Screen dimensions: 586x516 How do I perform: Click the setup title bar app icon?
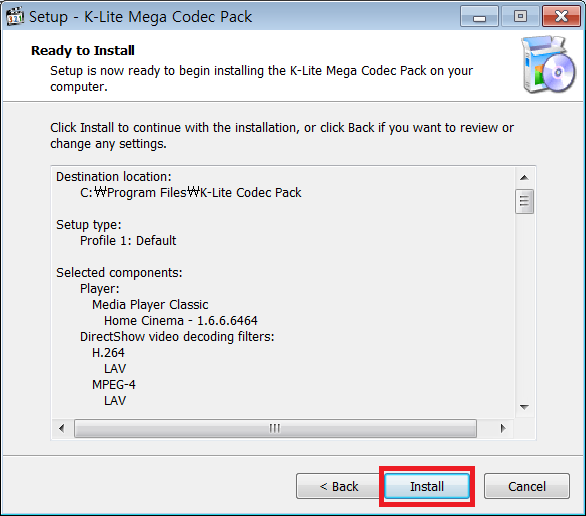coord(15,16)
